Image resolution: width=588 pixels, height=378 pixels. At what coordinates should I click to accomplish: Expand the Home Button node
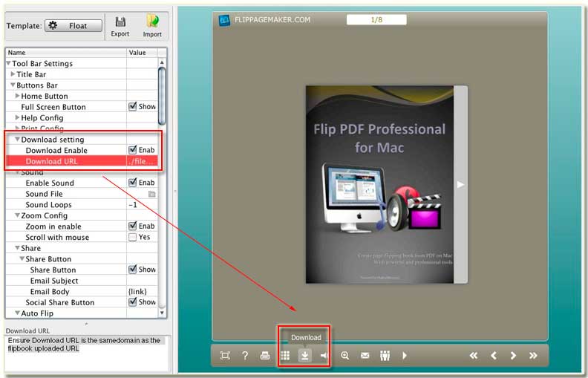point(18,96)
